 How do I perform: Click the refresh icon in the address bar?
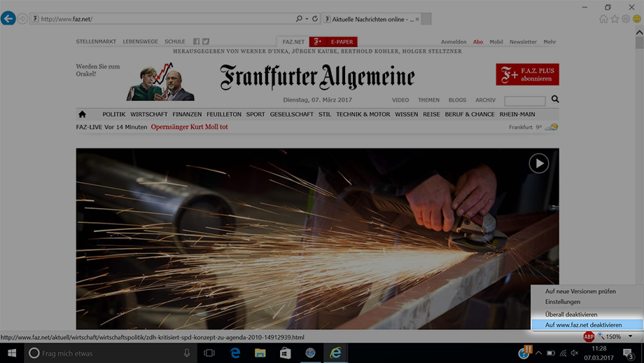pyautogui.click(x=315, y=19)
